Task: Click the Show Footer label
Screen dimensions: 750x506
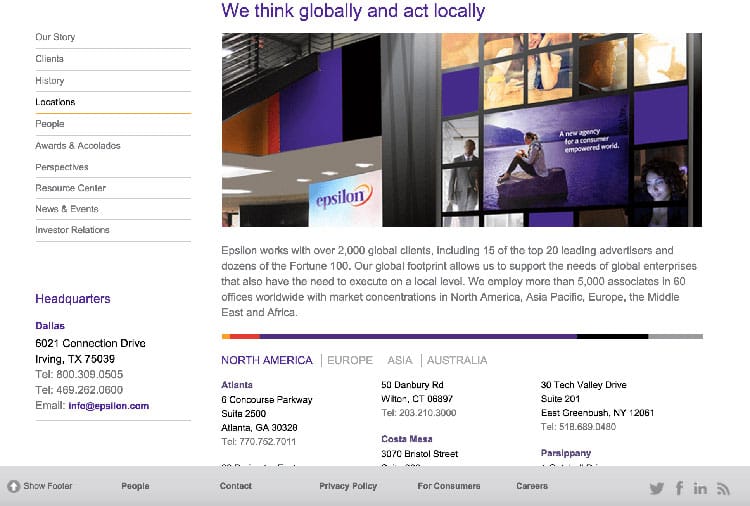Action: click(48, 486)
